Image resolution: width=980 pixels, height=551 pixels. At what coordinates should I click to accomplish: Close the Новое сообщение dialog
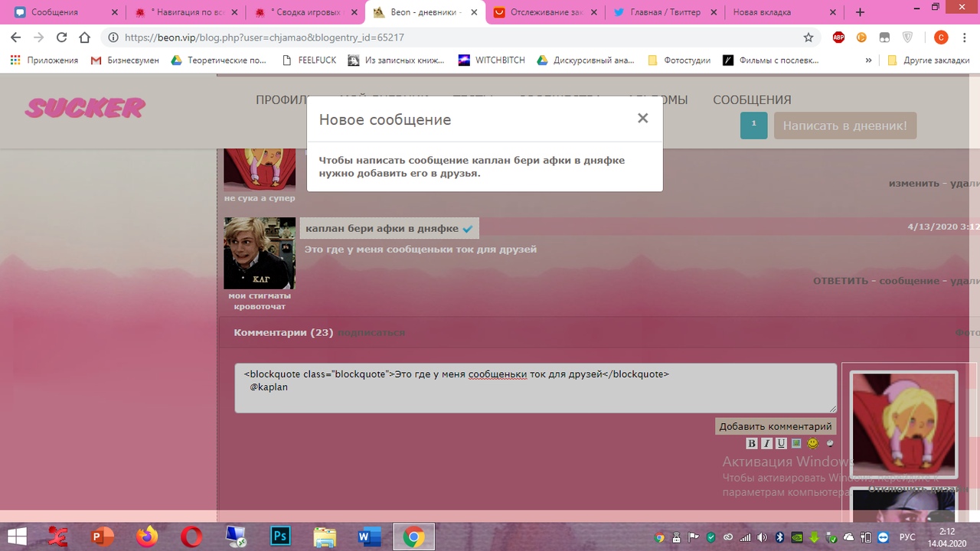(642, 118)
